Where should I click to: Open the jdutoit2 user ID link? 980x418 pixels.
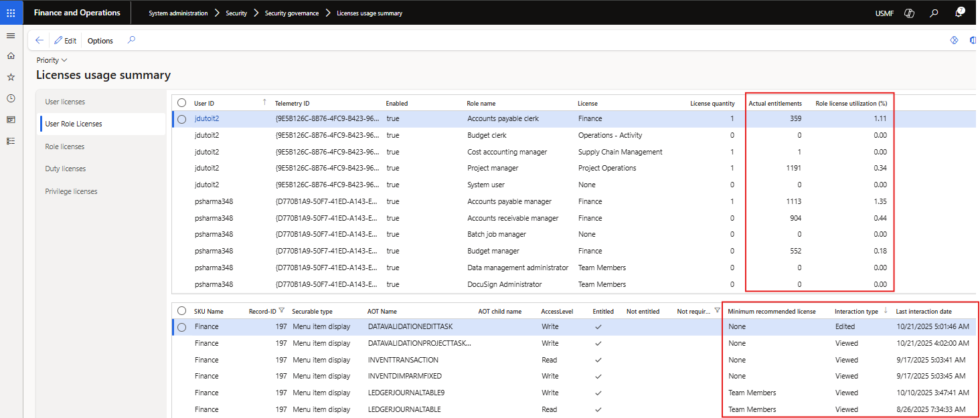tap(206, 118)
